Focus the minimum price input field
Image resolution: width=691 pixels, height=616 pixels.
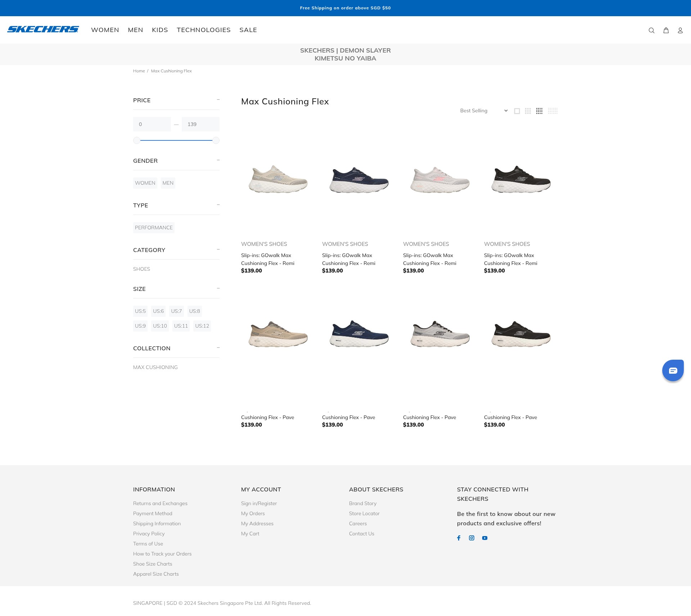pyautogui.click(x=152, y=124)
